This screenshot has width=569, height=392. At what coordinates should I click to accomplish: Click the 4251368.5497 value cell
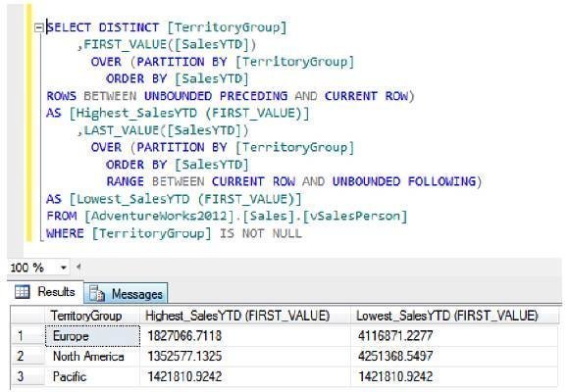tap(454, 356)
